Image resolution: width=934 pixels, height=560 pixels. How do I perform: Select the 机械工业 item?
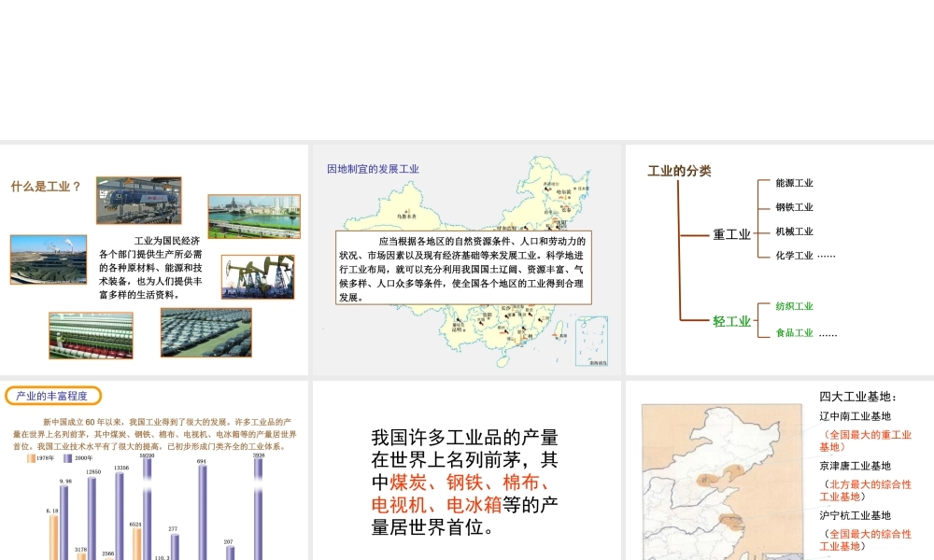[794, 231]
